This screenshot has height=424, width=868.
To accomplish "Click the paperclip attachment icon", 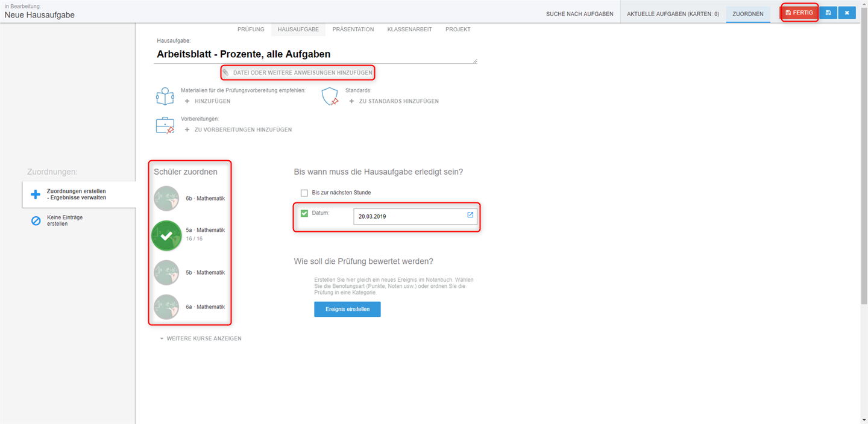I will point(225,72).
